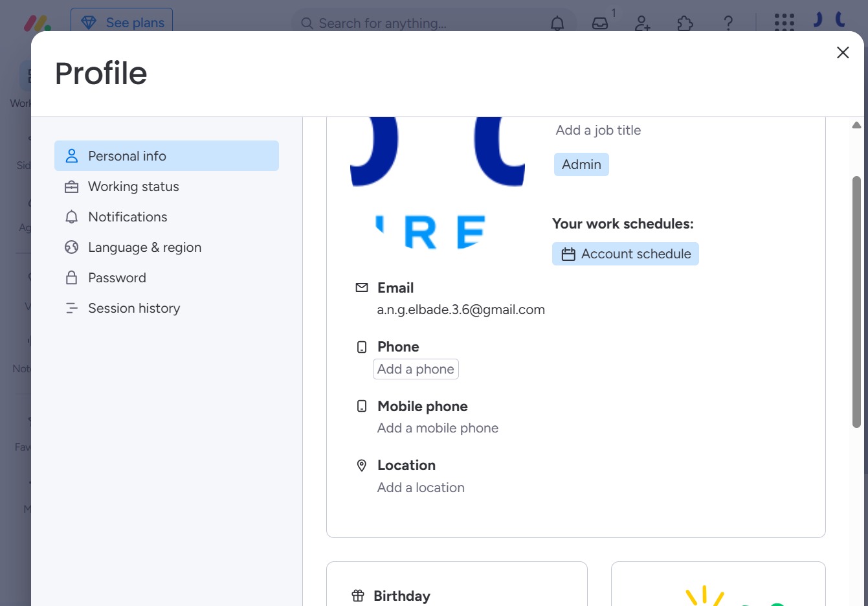Click the Mobile phone device icon
Image resolution: width=868 pixels, height=606 pixels.
coord(362,406)
